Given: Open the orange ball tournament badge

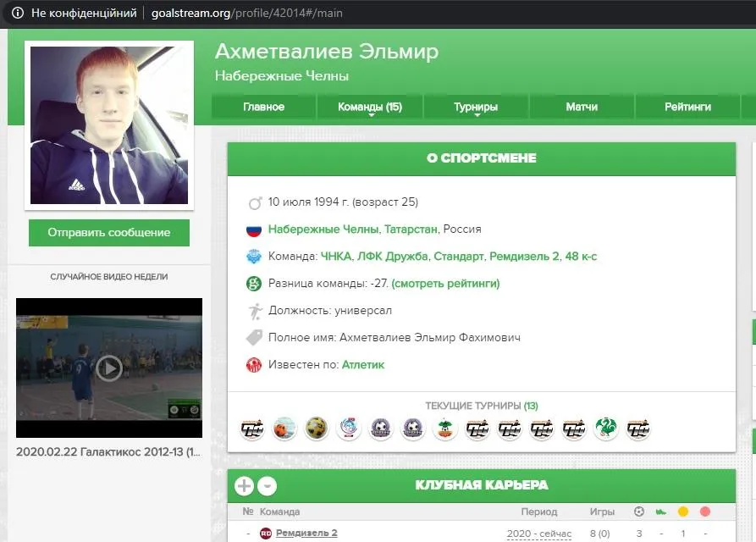Looking at the screenshot, I should coord(284,429).
